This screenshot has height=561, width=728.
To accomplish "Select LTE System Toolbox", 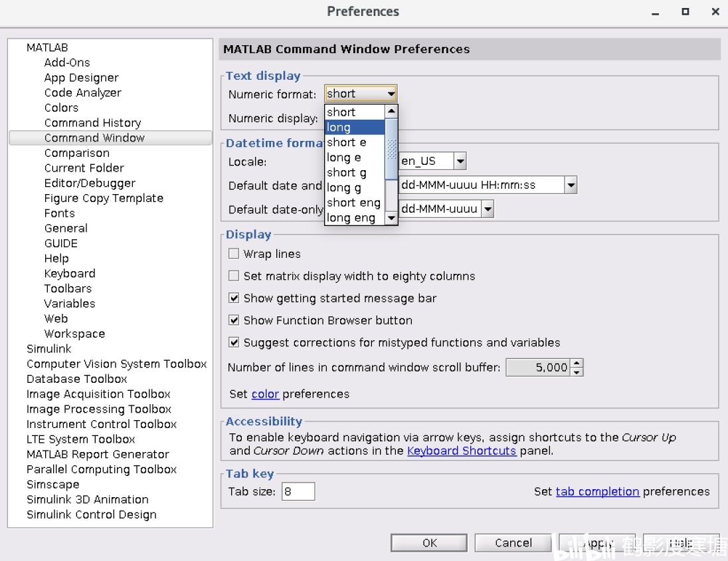I will pos(80,439).
